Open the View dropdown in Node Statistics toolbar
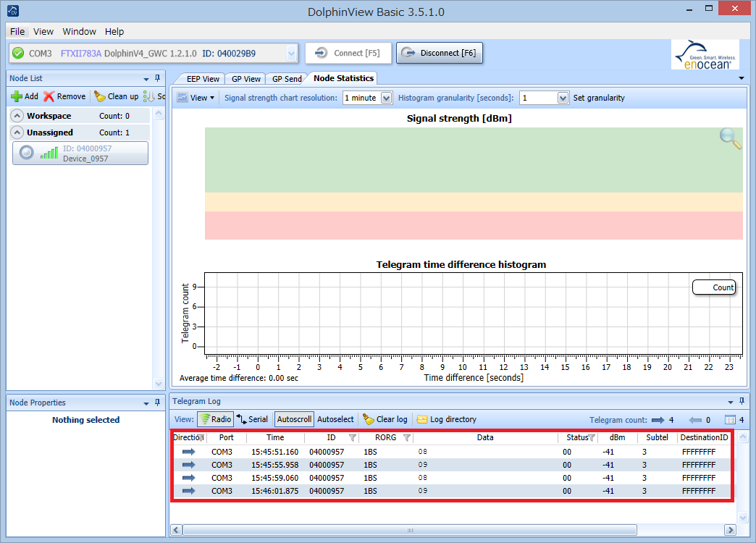This screenshot has width=756, height=543. click(x=196, y=98)
